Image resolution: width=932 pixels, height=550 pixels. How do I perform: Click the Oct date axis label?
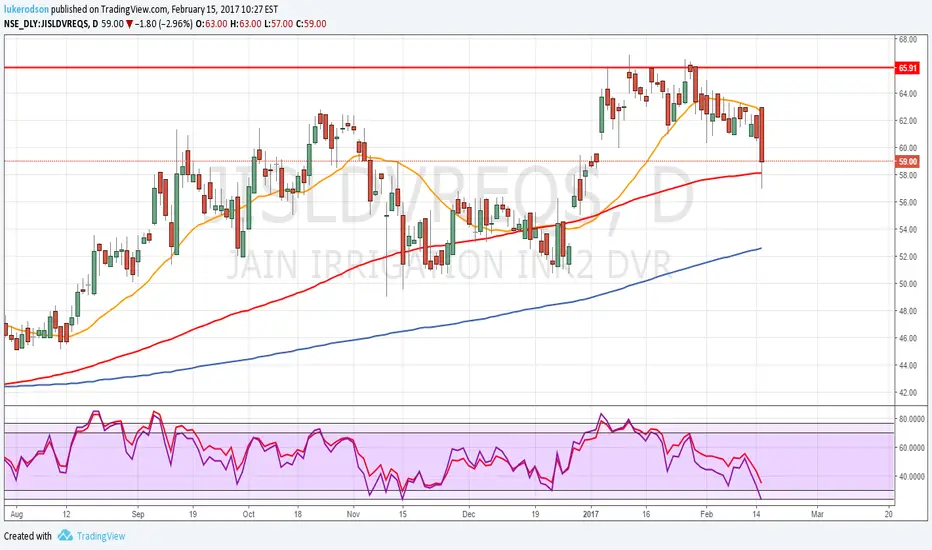click(248, 514)
